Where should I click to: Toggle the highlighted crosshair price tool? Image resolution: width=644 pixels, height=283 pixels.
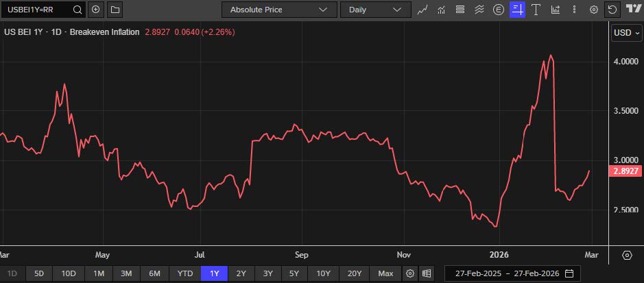(517, 10)
